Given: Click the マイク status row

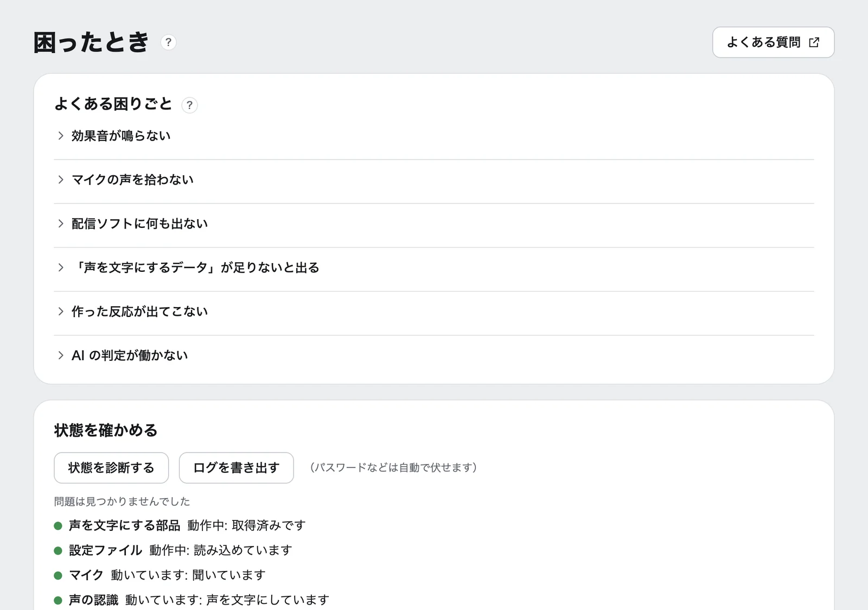Looking at the screenshot, I should [160, 575].
